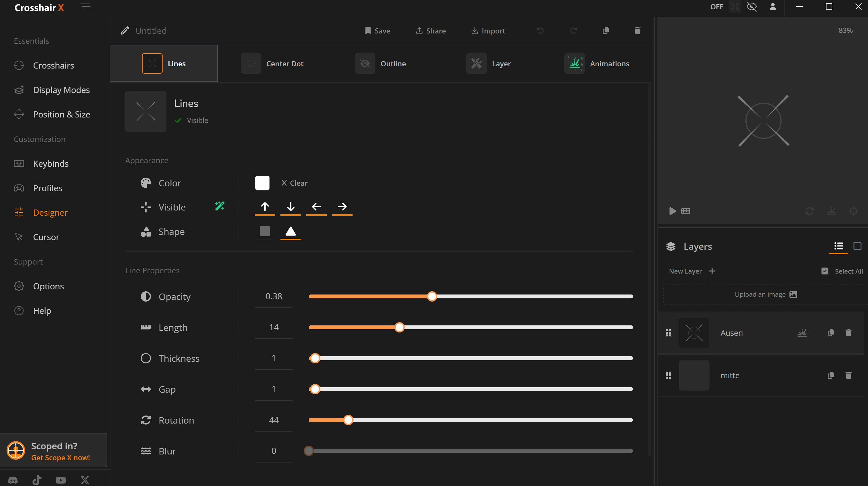Open the user account icon
868x486 pixels.
pyautogui.click(x=773, y=7)
